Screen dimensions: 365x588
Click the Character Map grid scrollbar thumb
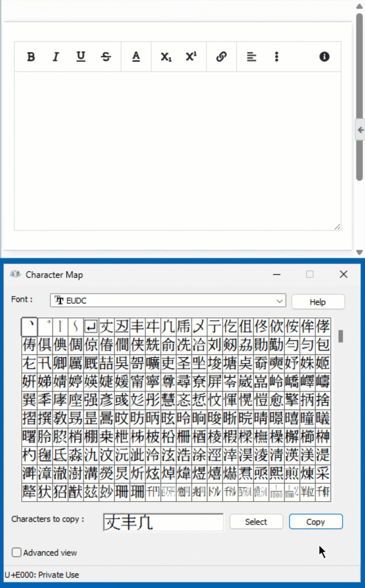pos(341,336)
